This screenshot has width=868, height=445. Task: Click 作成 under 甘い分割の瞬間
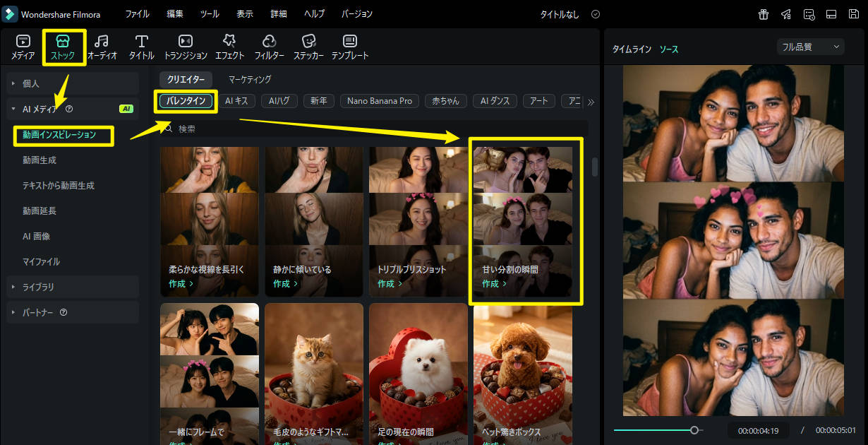[492, 282]
